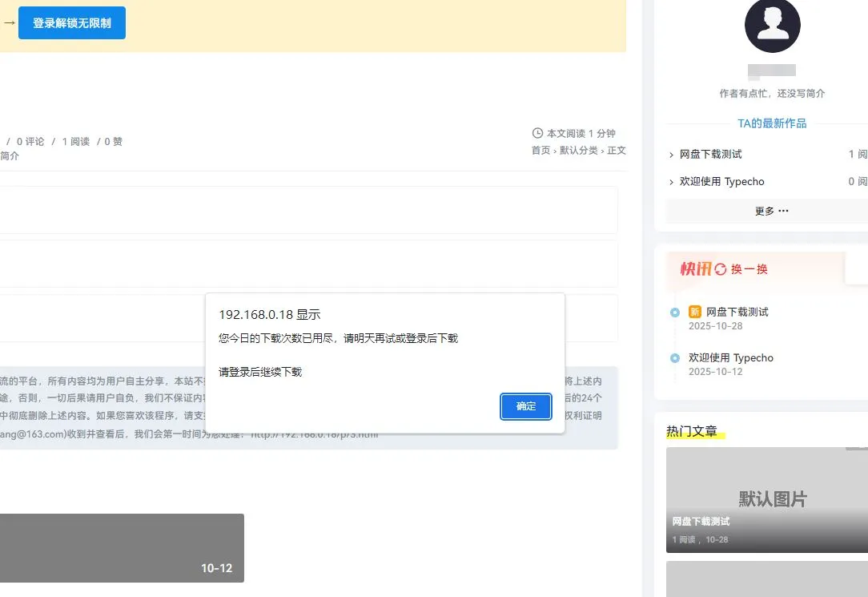Click the arrow icon left of the login button
Screen dimensions: 868x597
9,23
